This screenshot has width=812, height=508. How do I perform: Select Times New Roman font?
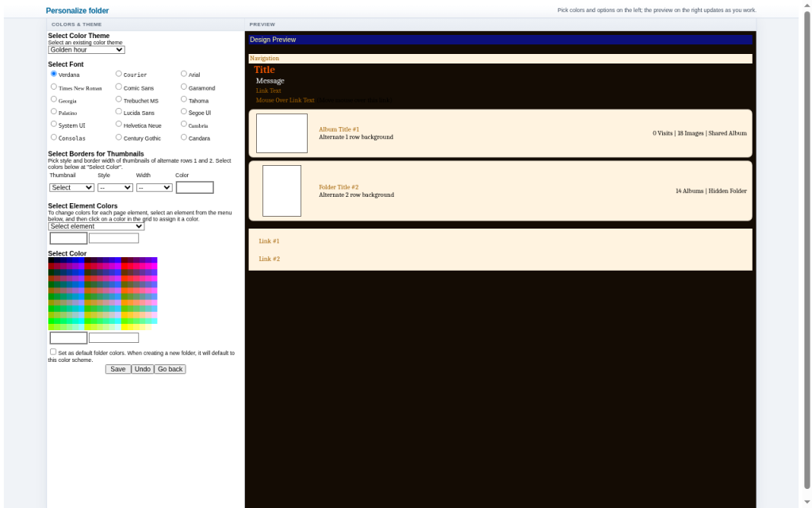click(53, 87)
